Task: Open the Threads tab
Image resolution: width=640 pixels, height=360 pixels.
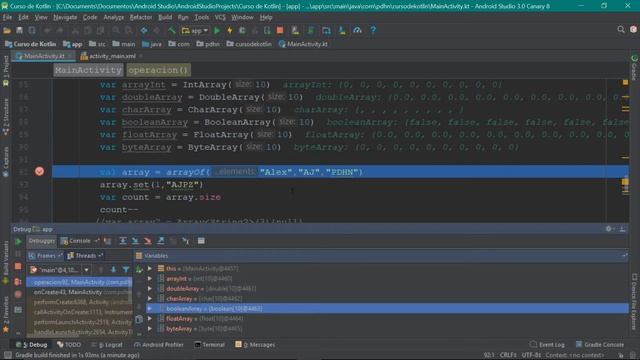Action: point(85,256)
